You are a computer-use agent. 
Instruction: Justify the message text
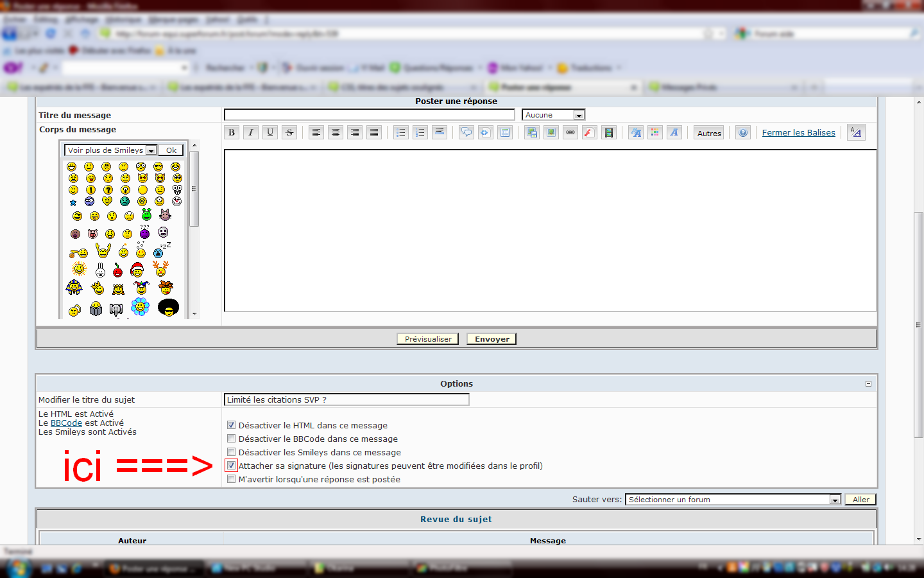click(x=374, y=133)
